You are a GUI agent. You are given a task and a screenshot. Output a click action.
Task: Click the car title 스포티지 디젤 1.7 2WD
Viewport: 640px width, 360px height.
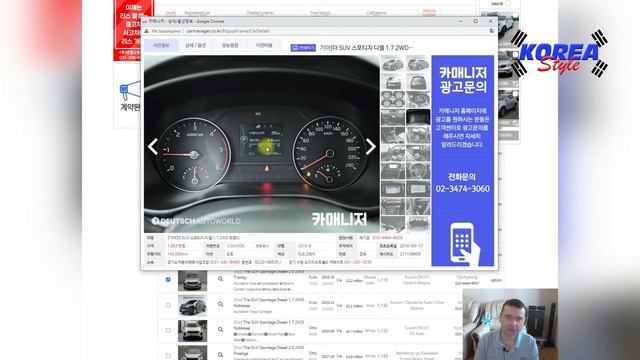coord(366,48)
